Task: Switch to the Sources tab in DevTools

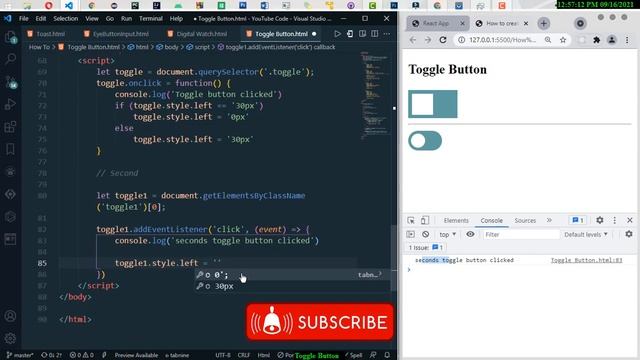Action: click(525, 220)
